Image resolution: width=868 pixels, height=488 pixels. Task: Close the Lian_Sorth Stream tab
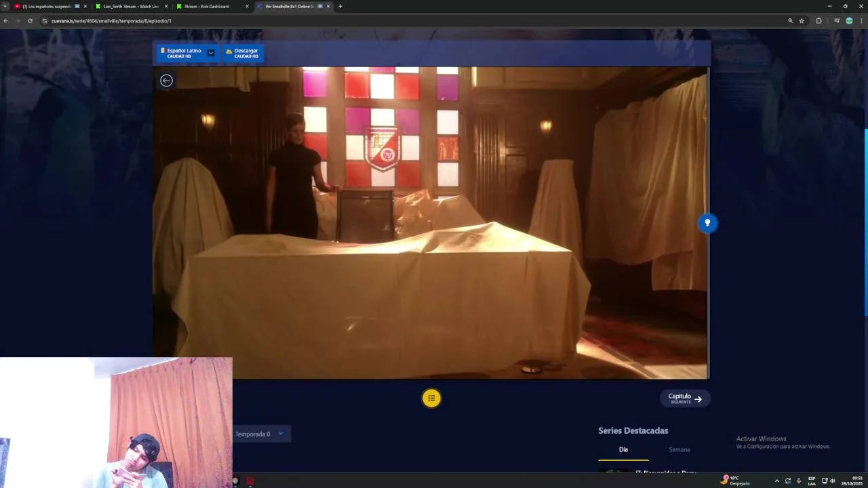pos(166,6)
